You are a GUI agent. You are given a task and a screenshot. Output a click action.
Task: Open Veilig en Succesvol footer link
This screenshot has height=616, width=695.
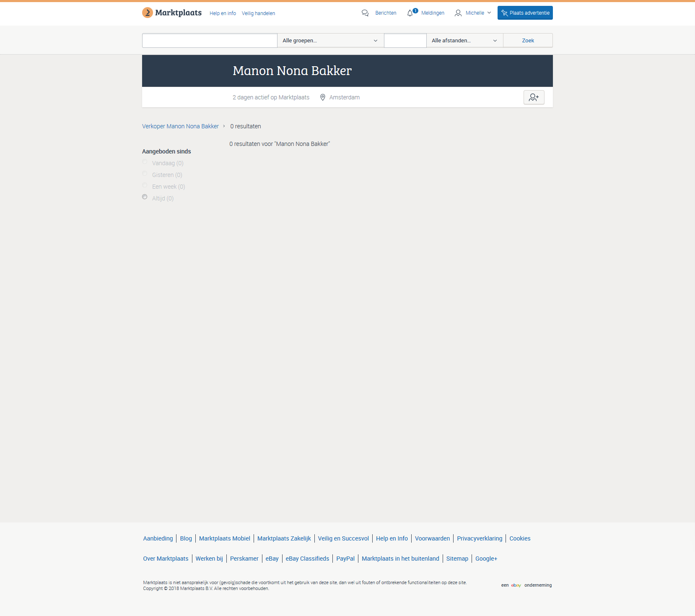point(343,538)
